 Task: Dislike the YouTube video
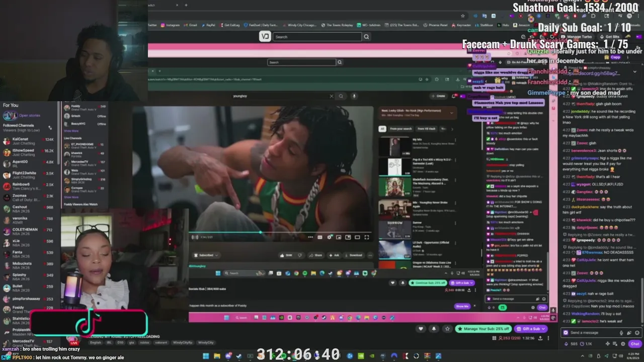(x=300, y=255)
